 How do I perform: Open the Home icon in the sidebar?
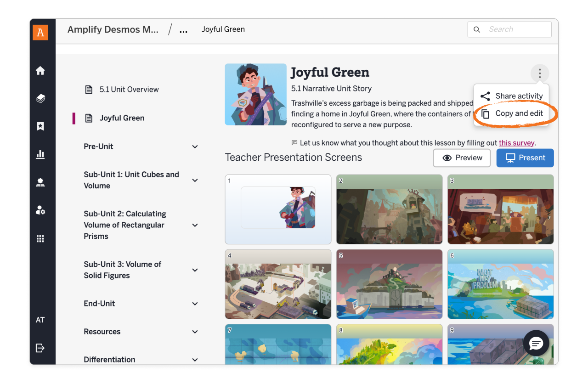(x=40, y=70)
